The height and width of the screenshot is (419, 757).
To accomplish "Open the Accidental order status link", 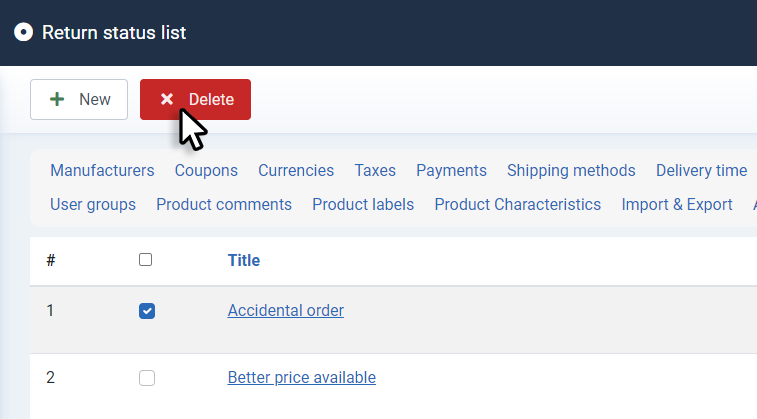I will (286, 310).
